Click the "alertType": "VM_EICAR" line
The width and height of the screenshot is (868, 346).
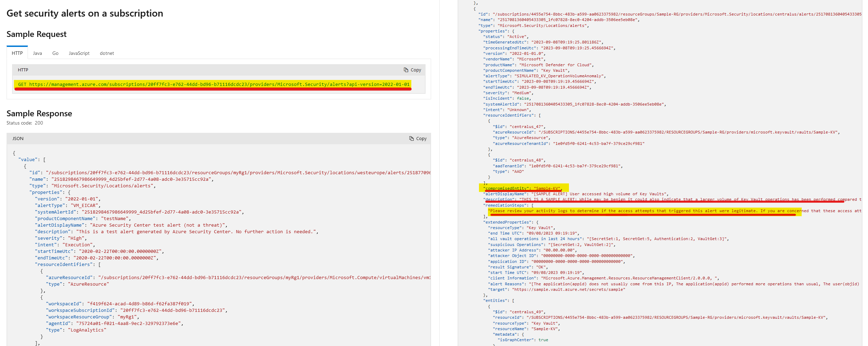(x=68, y=205)
